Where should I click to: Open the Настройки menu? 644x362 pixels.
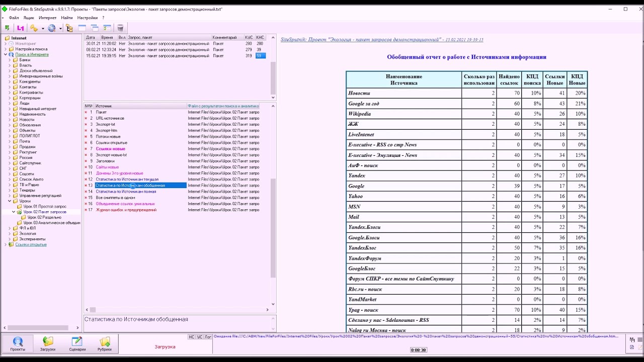pyautogui.click(x=88, y=18)
